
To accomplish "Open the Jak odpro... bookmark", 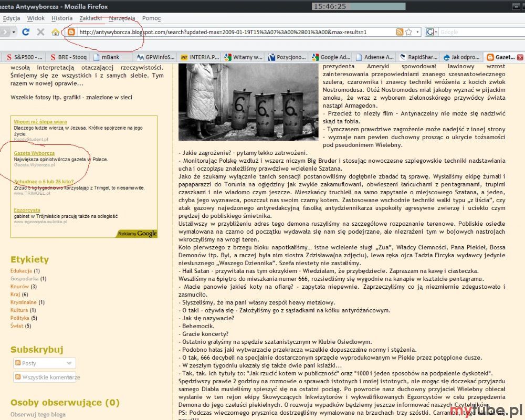I will point(463,57).
